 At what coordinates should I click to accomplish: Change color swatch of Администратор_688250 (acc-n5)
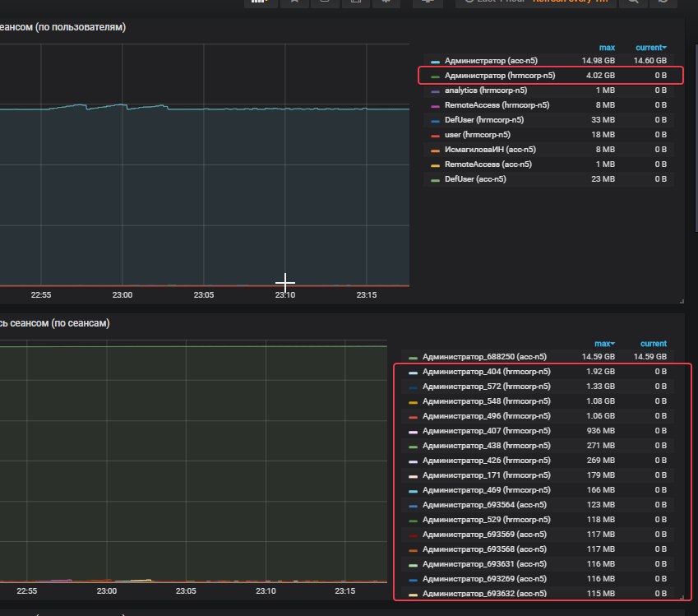pos(413,358)
